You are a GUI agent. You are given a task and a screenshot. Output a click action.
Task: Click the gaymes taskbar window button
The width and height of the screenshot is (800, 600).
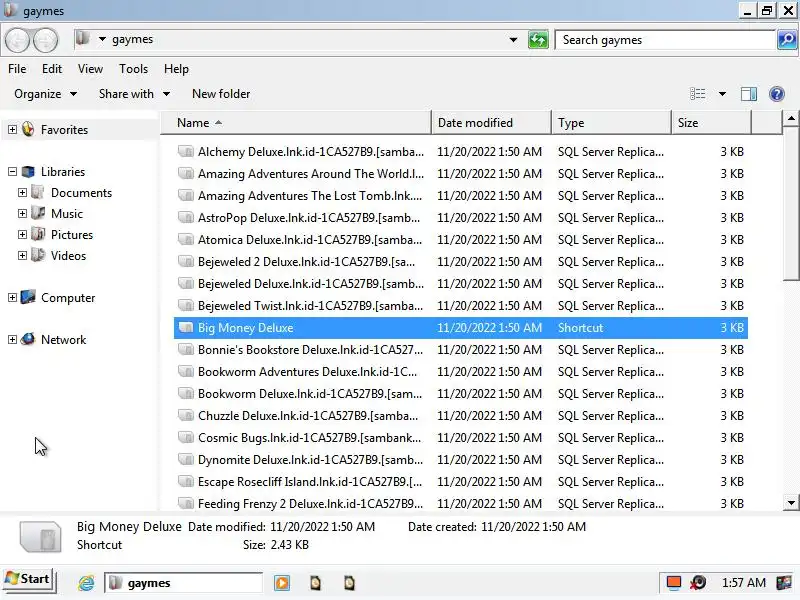(x=183, y=583)
